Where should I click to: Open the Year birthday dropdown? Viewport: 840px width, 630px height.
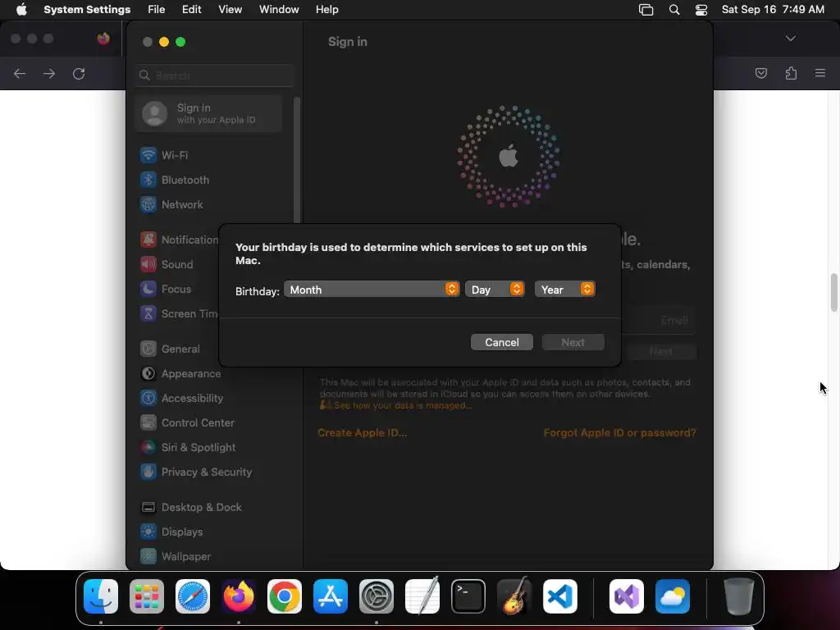pyautogui.click(x=564, y=290)
